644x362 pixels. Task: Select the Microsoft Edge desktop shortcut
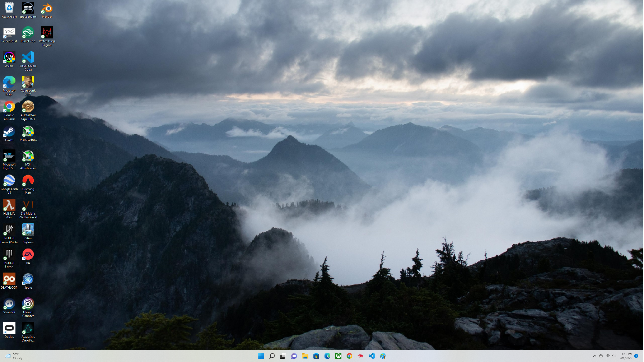tap(9, 86)
